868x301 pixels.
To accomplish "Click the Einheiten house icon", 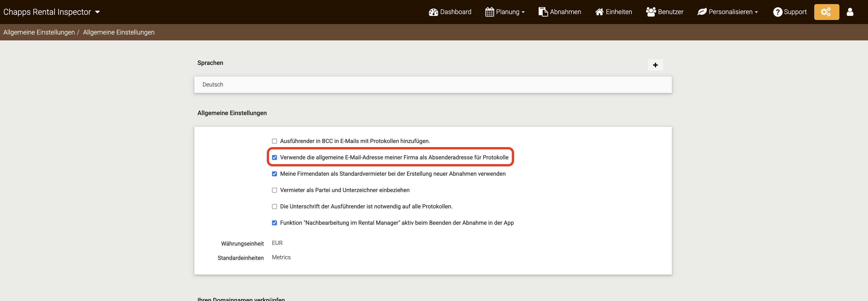I will click(x=599, y=12).
